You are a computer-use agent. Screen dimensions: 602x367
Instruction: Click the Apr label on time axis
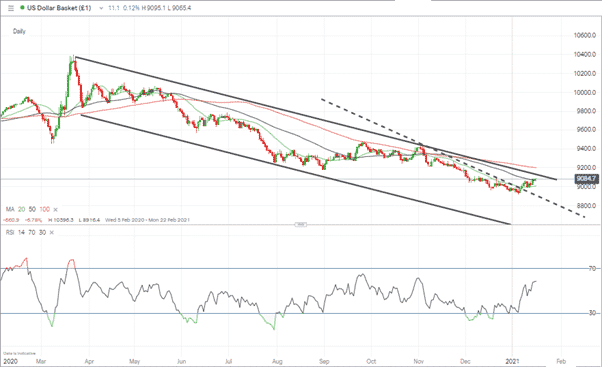point(89,361)
